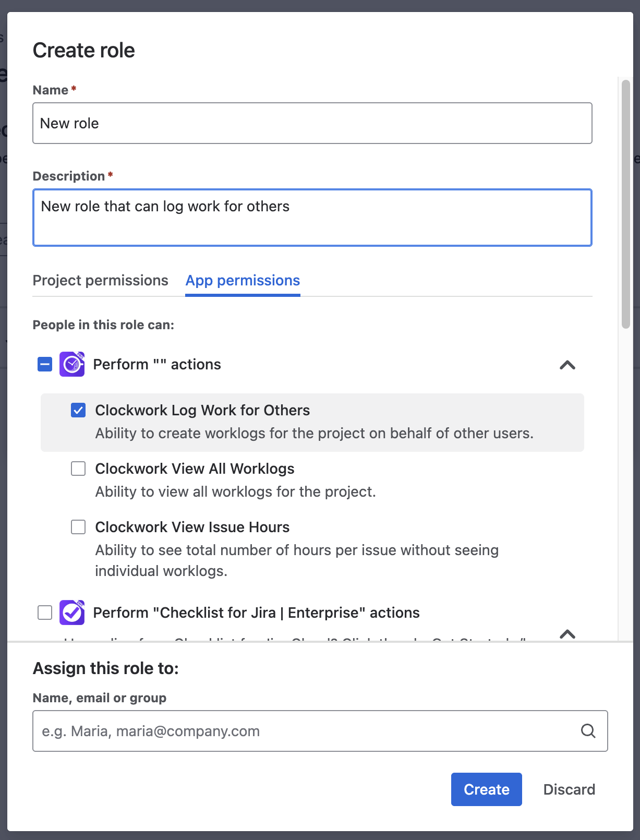Focus the Description text area

[312, 218]
